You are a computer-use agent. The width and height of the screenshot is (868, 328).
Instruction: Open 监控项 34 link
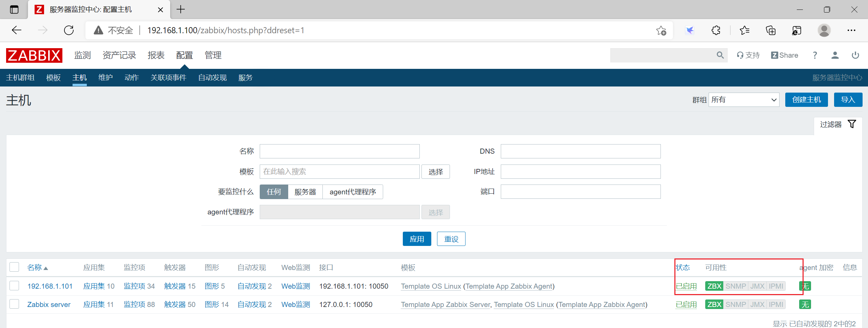coord(134,286)
